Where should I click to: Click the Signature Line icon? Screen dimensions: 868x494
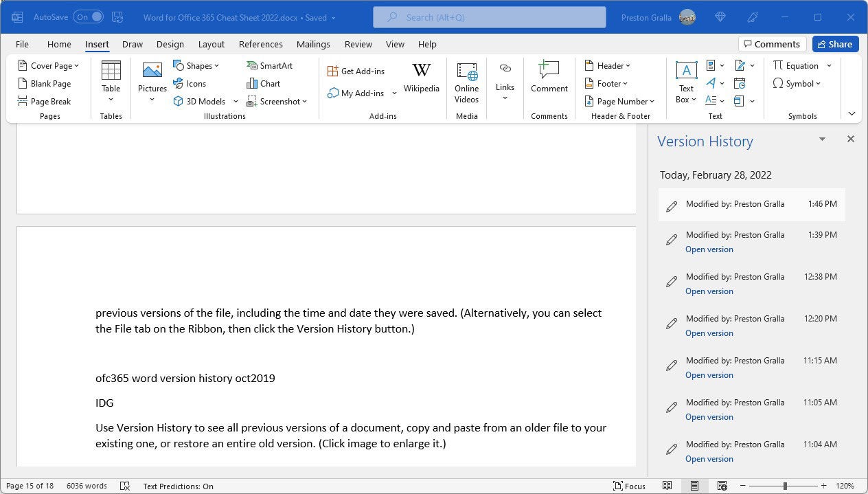(740, 66)
